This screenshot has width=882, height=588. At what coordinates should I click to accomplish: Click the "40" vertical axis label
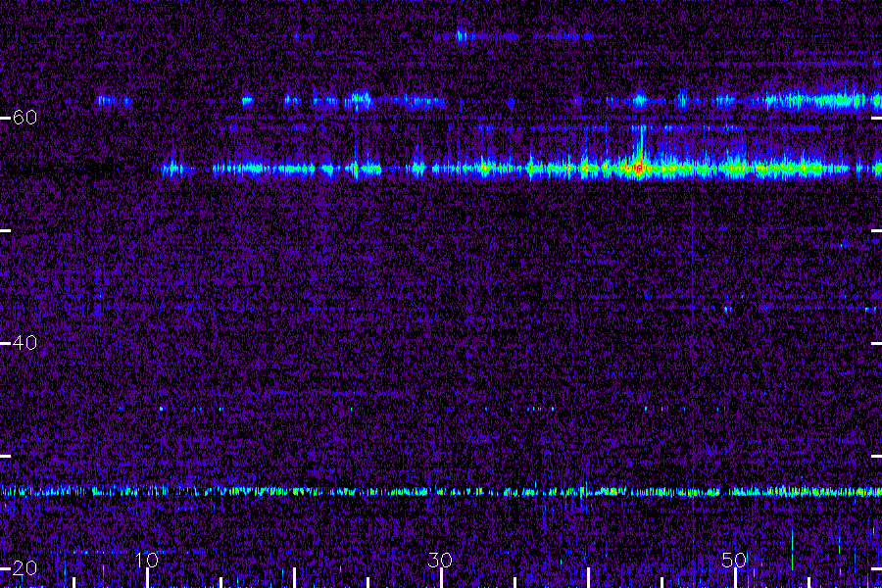pyautogui.click(x=24, y=343)
